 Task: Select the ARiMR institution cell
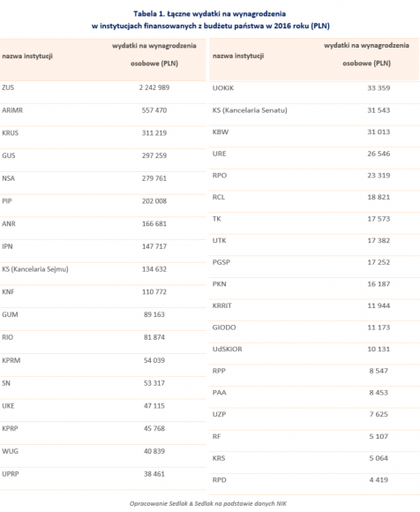12,110
